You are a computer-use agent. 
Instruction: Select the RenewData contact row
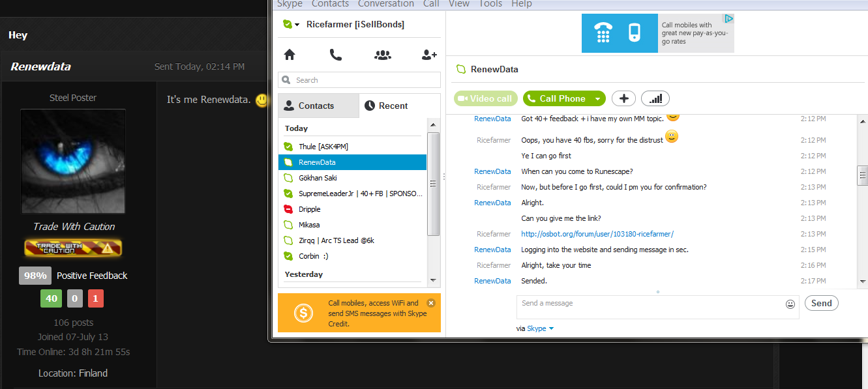[353, 162]
